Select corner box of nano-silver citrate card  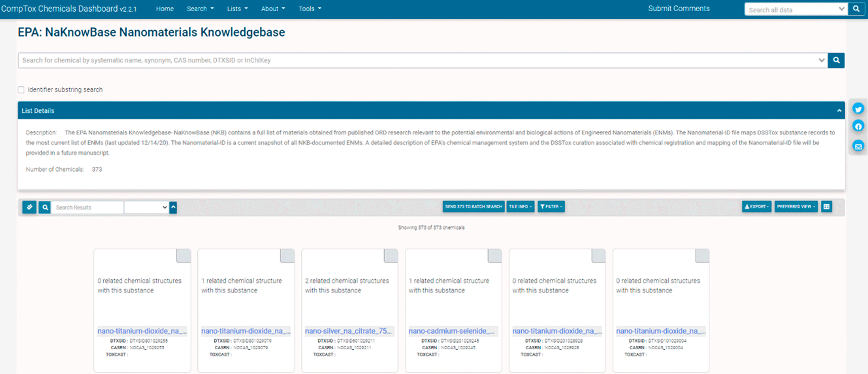tap(391, 255)
